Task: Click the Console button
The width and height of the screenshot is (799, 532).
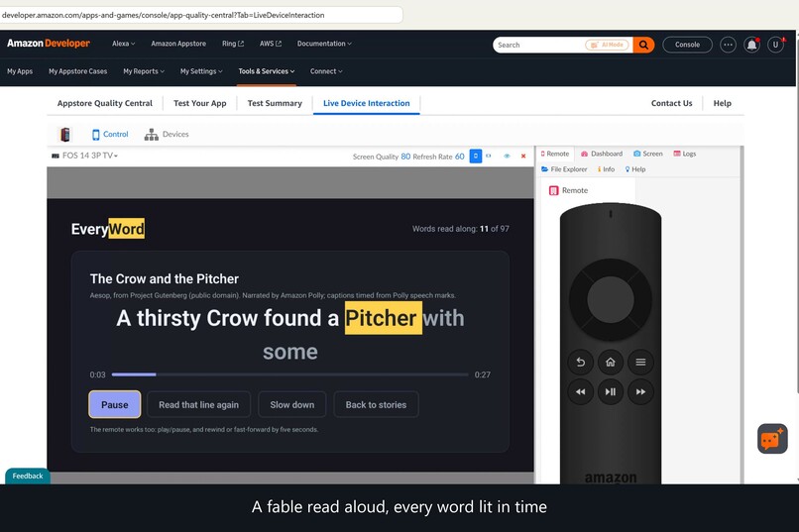Action: pos(687,45)
